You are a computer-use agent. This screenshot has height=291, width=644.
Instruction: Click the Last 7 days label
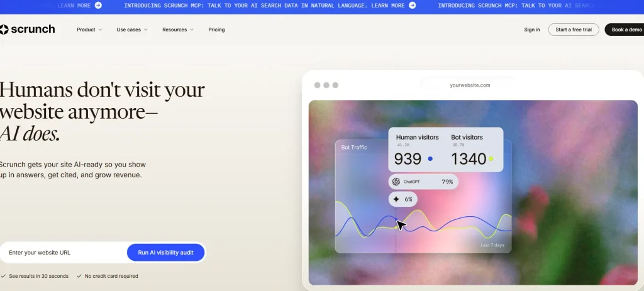(x=492, y=245)
